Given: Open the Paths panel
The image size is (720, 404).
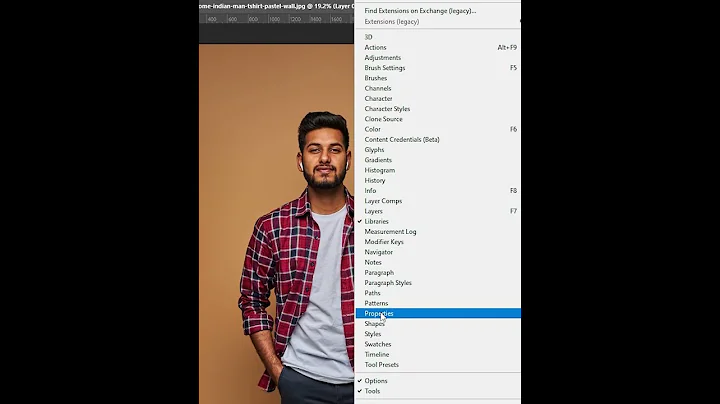Looking at the screenshot, I should [x=438, y=293].
